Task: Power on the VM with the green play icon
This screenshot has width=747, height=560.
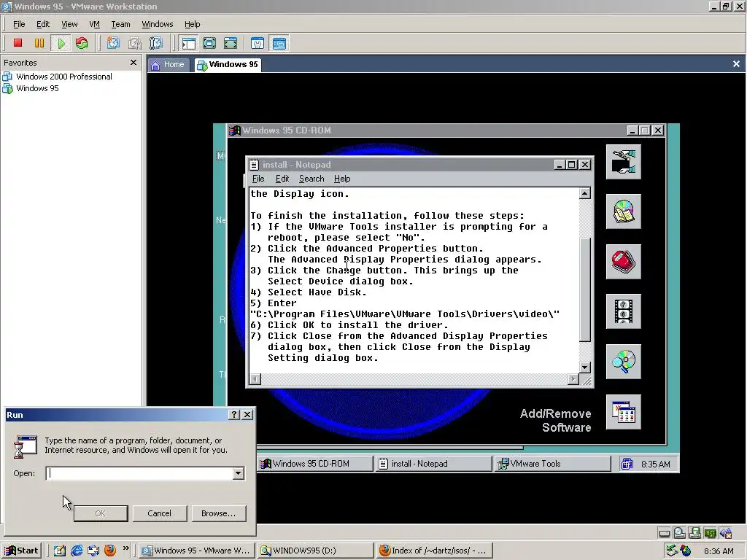Action: pyautogui.click(x=61, y=43)
